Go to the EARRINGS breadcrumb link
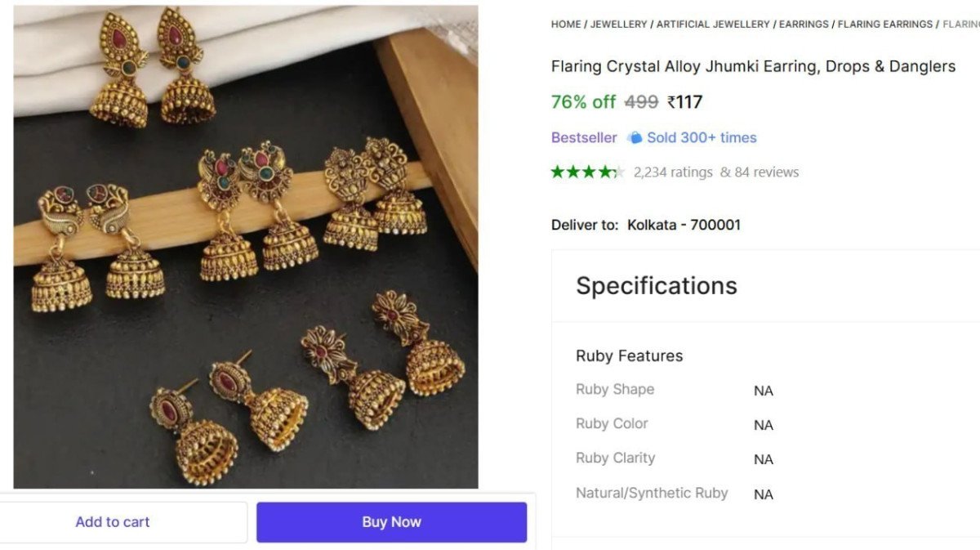 pyautogui.click(x=804, y=24)
